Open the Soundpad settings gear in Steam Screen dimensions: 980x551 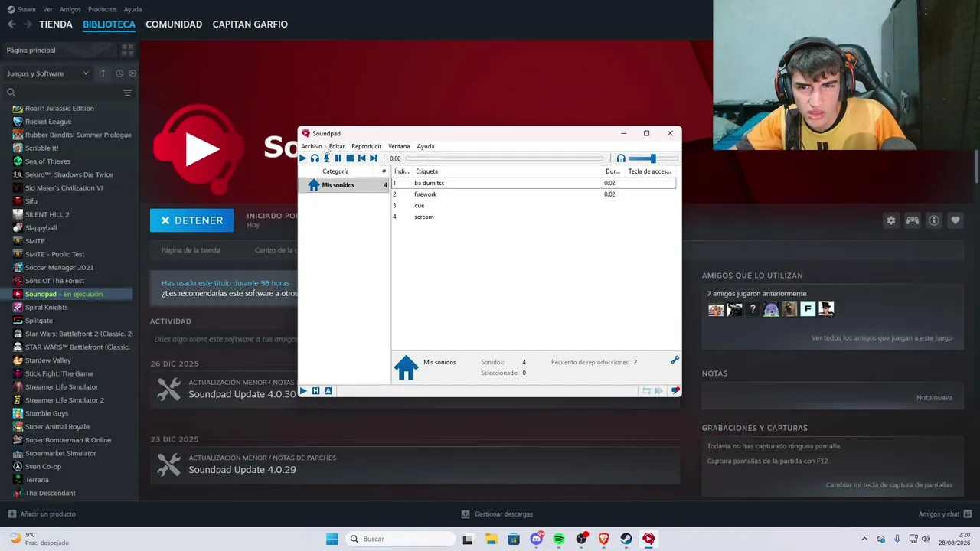pyautogui.click(x=890, y=220)
